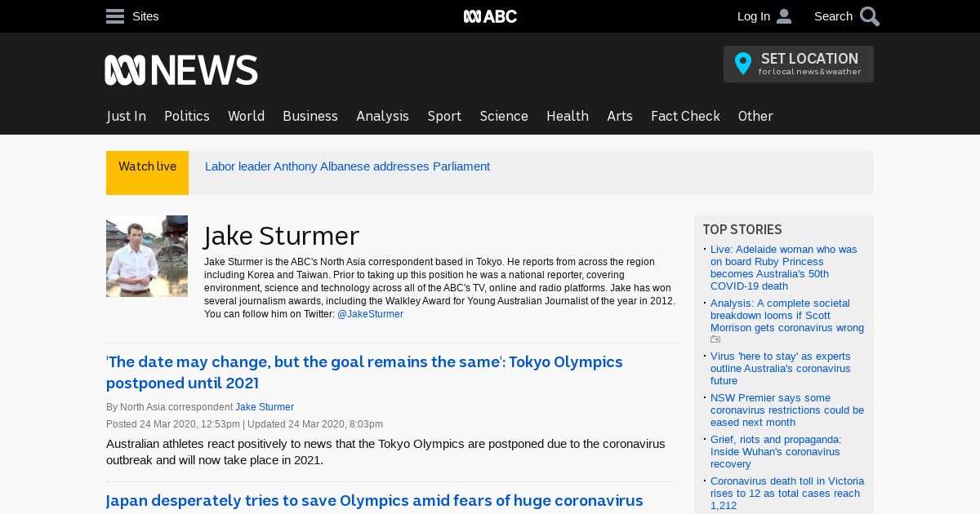Click the ABC logo in top bar
980x514 pixels.
point(490,16)
